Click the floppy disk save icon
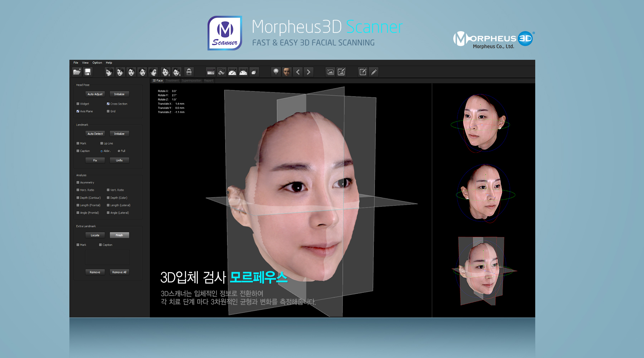This screenshot has height=358, width=644. coord(88,72)
